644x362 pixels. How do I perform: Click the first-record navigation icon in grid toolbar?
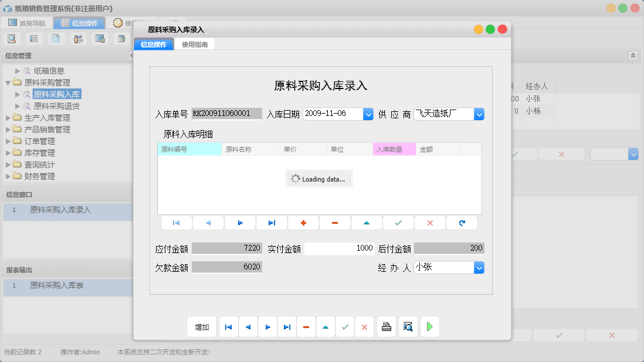pyautogui.click(x=177, y=223)
